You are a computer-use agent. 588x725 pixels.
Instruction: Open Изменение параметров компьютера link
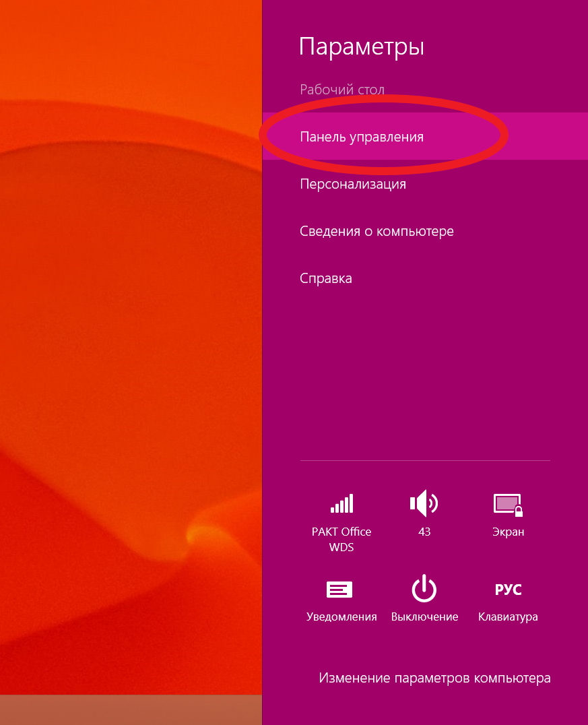click(x=434, y=678)
